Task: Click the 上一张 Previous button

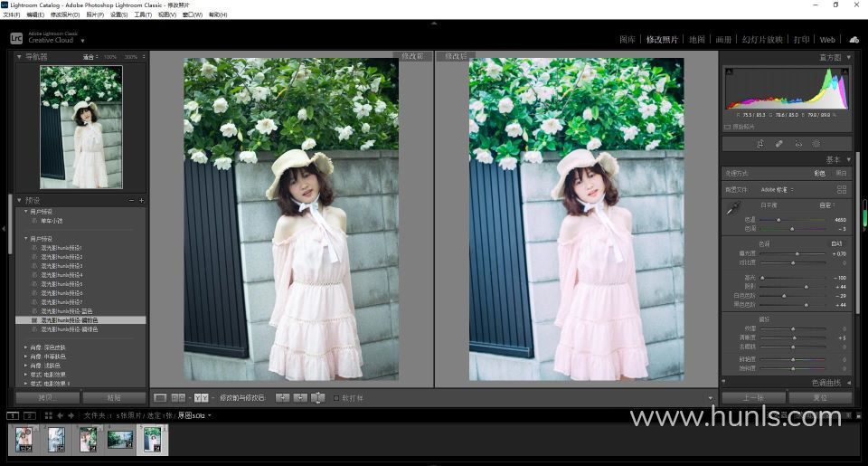Action: 753,398
